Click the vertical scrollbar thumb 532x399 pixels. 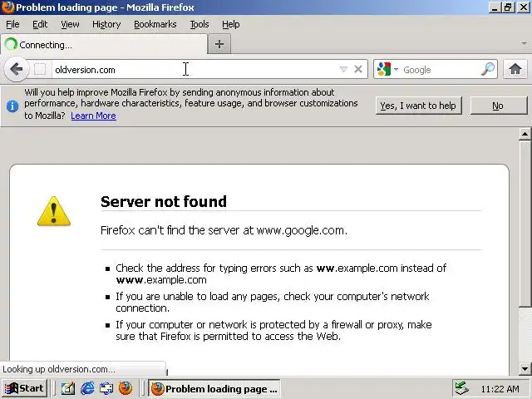[x=525, y=224]
